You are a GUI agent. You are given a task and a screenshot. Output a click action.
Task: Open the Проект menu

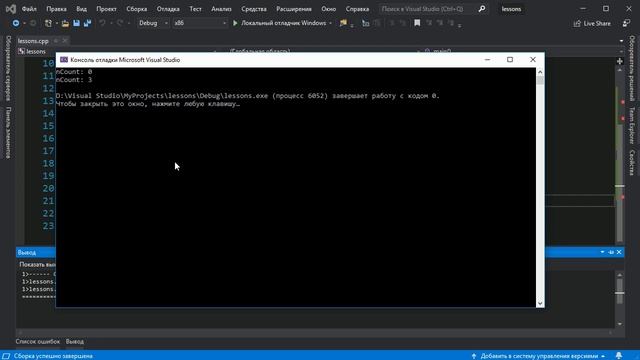[x=107, y=9]
